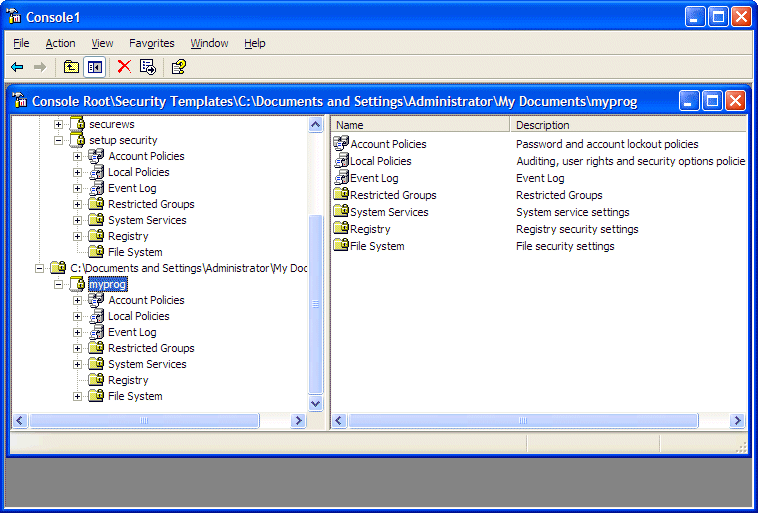758x513 pixels.
Task: Expand File System under myprog
Action: pyautogui.click(x=77, y=396)
